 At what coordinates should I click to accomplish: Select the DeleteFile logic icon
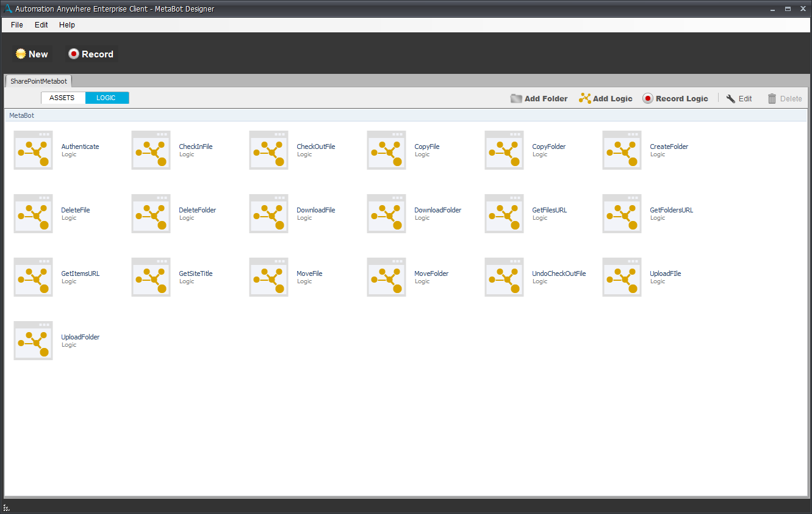[33, 214]
